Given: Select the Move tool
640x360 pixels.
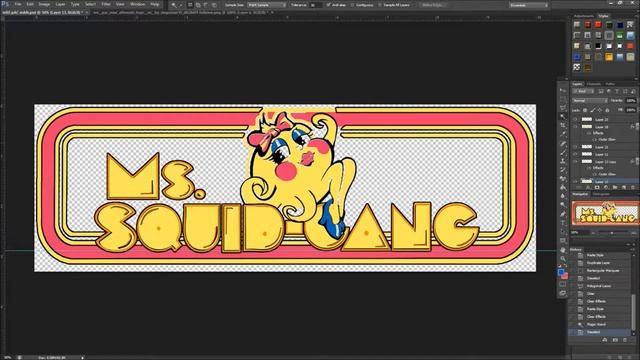Looking at the screenshot, I should (563, 90).
